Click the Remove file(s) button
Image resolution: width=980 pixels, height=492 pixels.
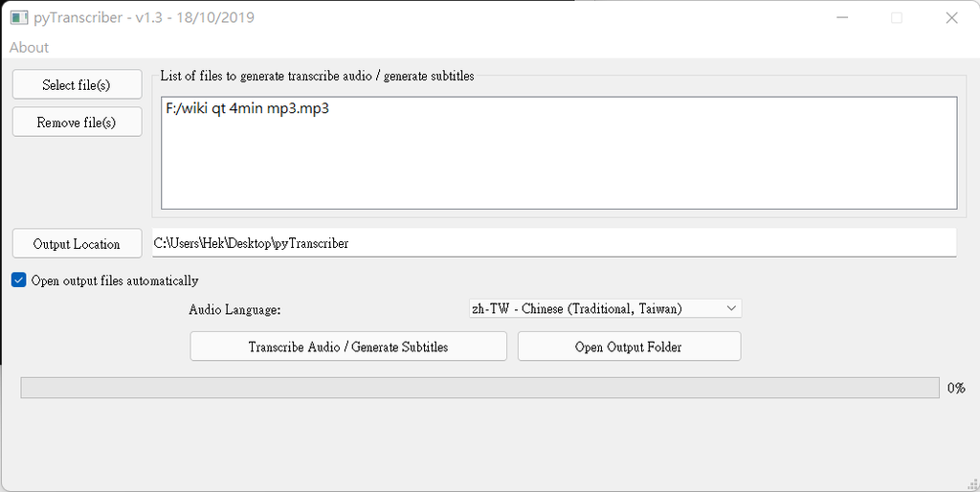pyautogui.click(x=77, y=122)
